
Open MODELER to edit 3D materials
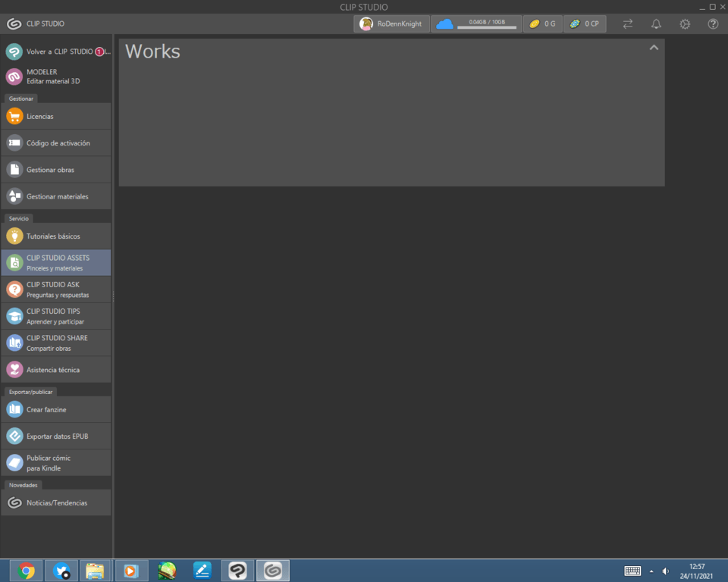click(x=56, y=76)
